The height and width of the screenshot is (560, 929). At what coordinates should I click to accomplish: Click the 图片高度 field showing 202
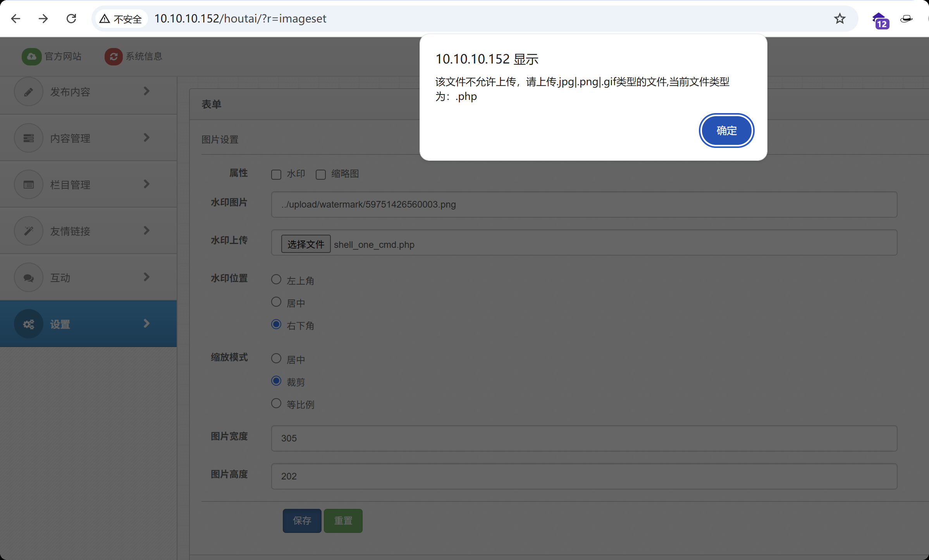(584, 476)
